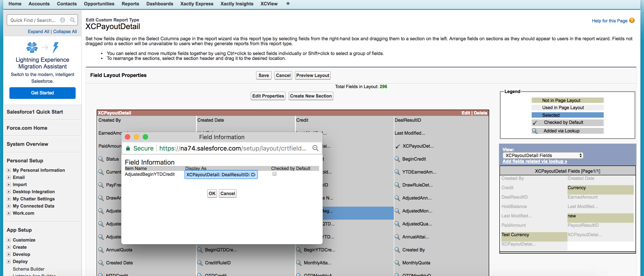
Task: Expand the Customize node
Action: click(x=9, y=240)
